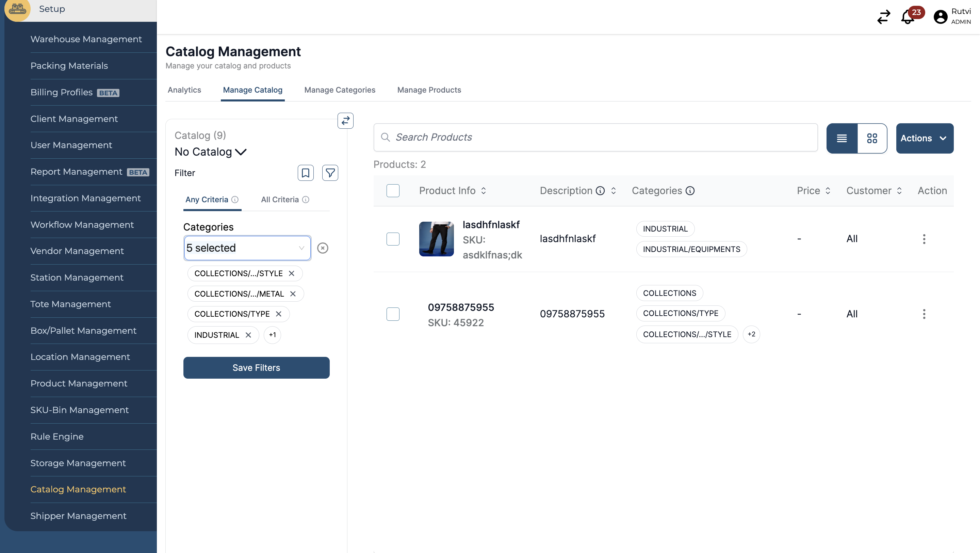
Task: Toggle the catalog panel swap icon
Action: pyautogui.click(x=345, y=121)
